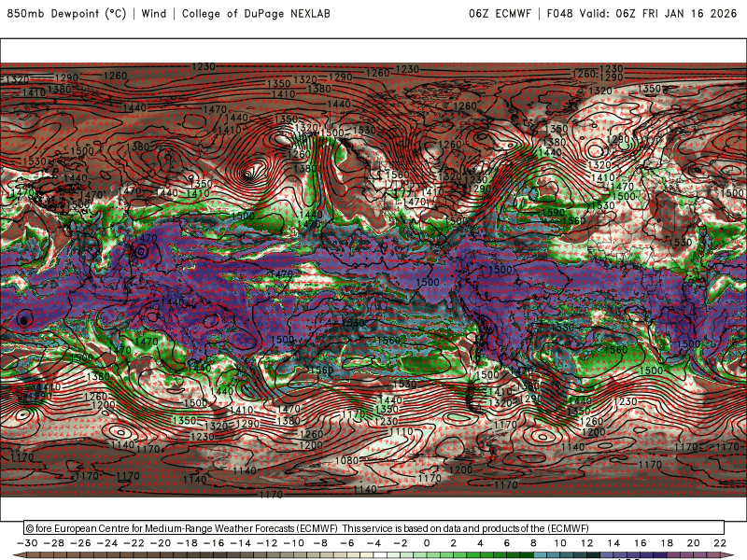
Task: Click the "-30" color scale label
Action: click(27, 543)
